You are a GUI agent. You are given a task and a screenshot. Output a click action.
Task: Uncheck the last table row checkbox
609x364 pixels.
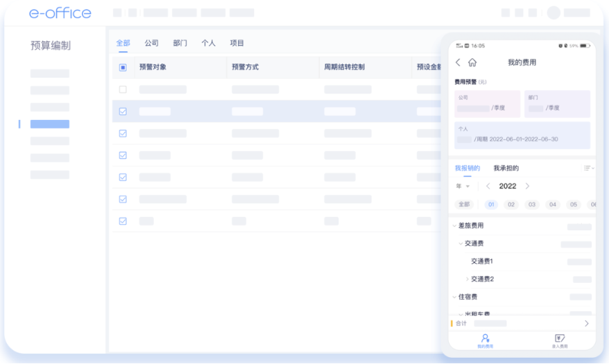click(x=123, y=221)
